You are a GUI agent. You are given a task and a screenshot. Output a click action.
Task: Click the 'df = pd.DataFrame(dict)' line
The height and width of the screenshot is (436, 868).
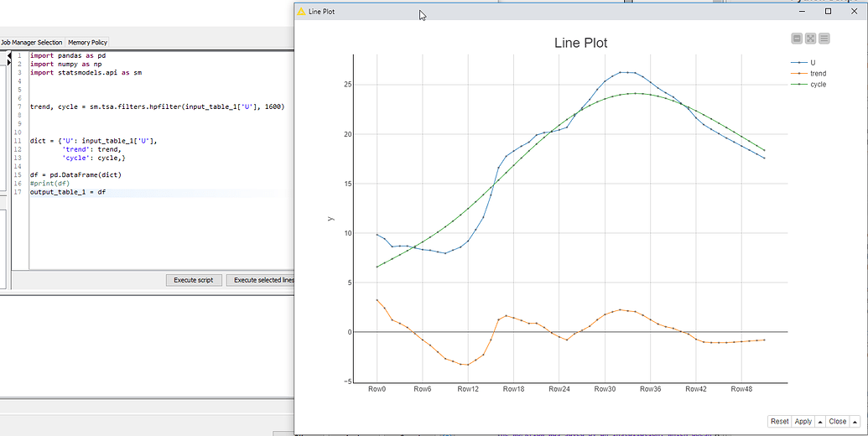pyautogui.click(x=75, y=175)
